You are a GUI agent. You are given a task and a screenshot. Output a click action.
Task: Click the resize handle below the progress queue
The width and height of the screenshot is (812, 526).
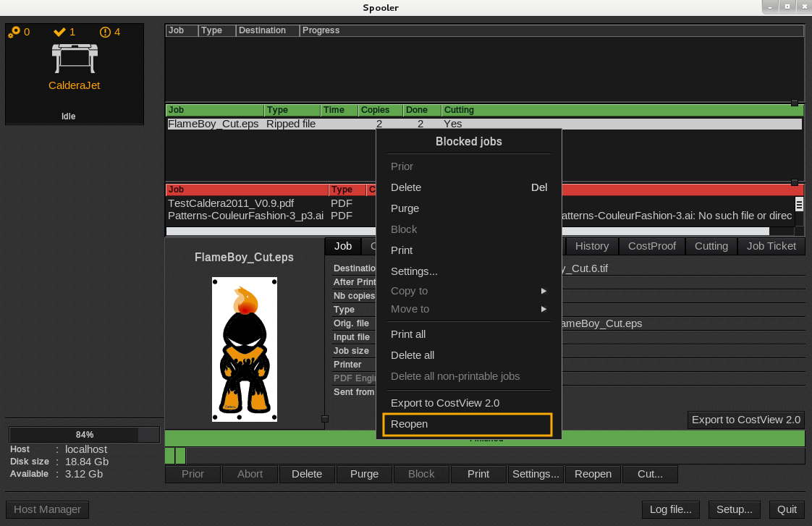(795, 103)
